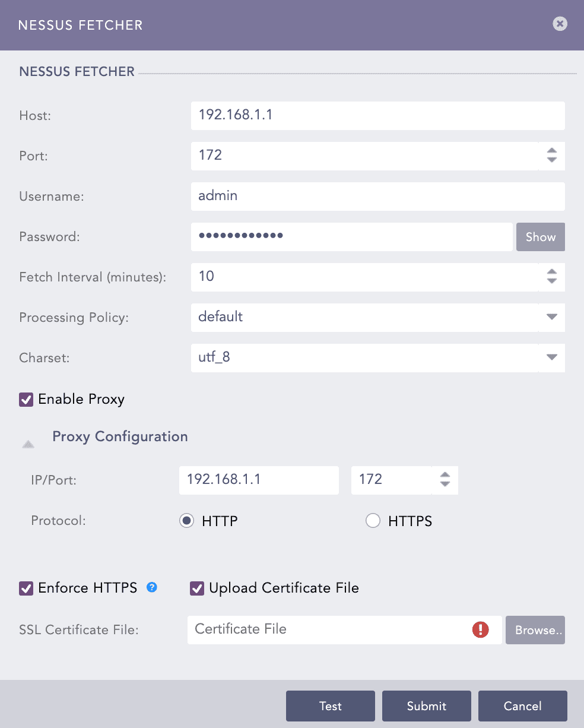Screen dimensions: 584x728
Task: Click the error indicator in Certificate File field
Action: (481, 629)
